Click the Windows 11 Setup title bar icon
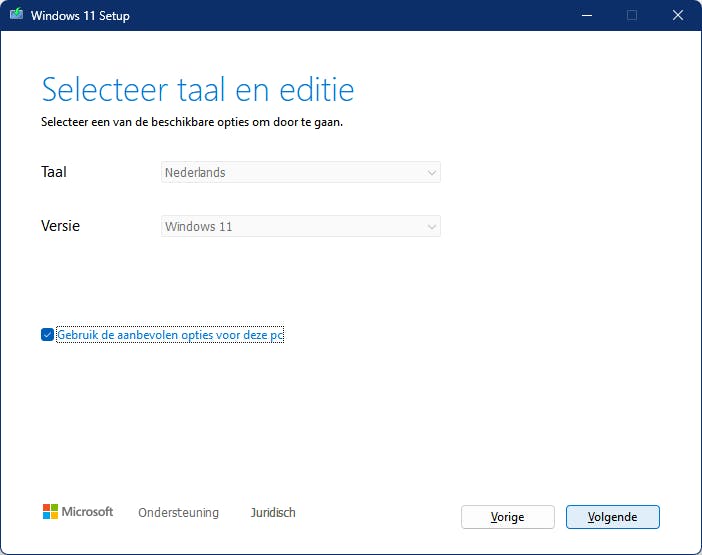The height and width of the screenshot is (555, 702). point(14,16)
